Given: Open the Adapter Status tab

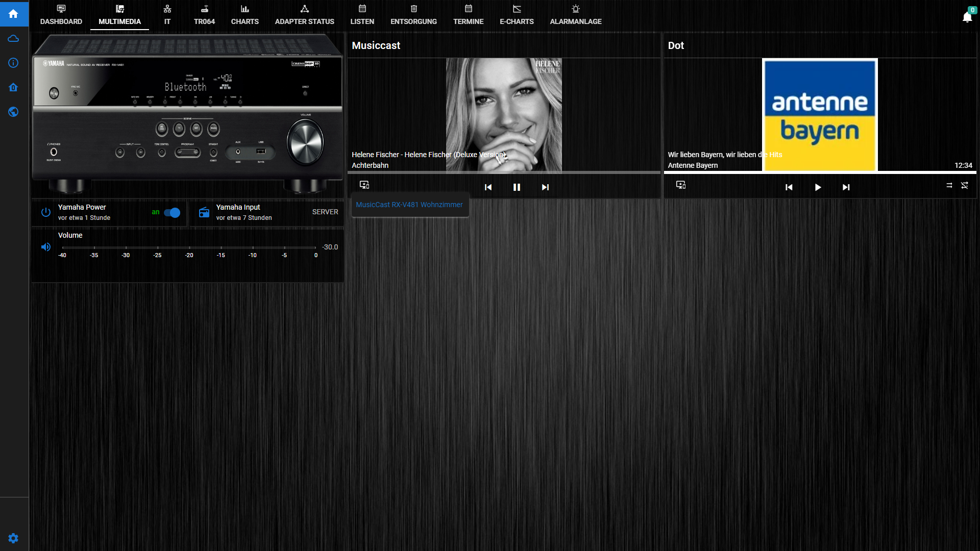Looking at the screenshot, I should (x=305, y=15).
